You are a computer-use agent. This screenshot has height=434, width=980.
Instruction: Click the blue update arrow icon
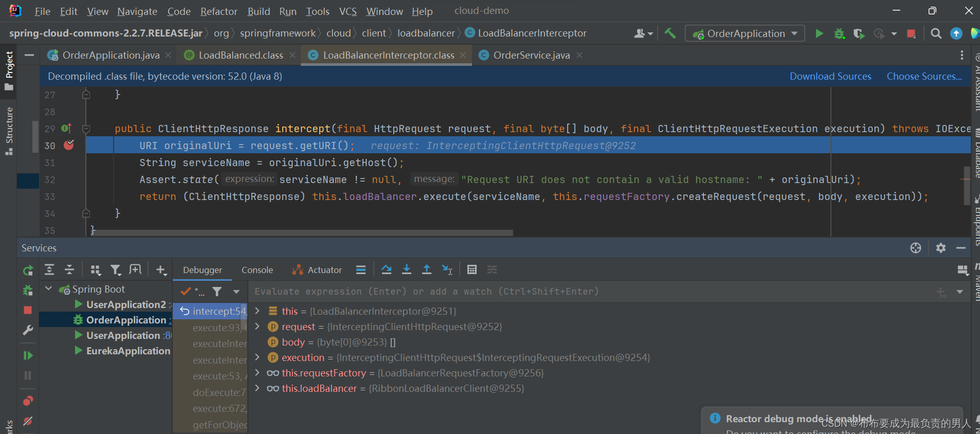click(956, 33)
